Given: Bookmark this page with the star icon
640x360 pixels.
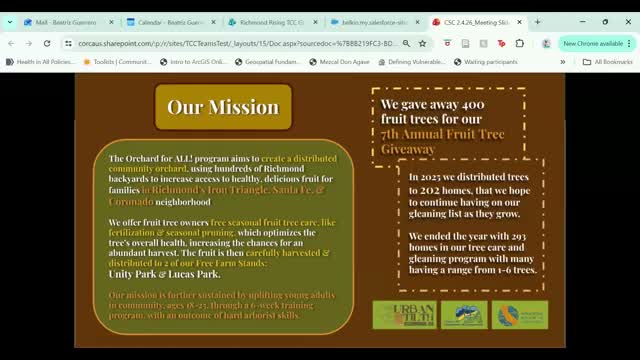Looking at the screenshot, I should pyautogui.click(x=422, y=43).
